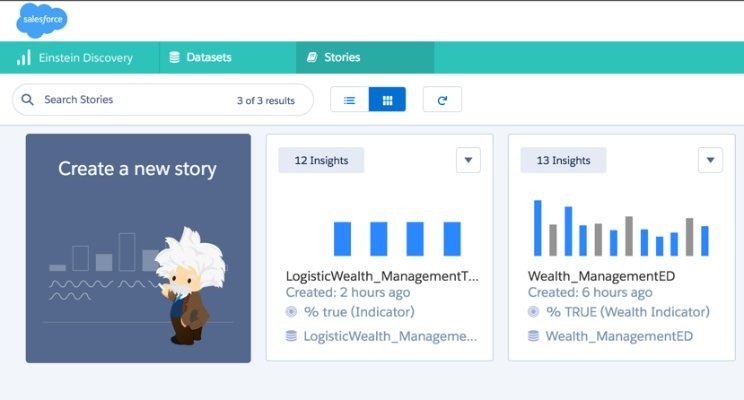Screen dimensions: 744x400
Task: Click the Salesforce cloud logo
Action: [42, 20]
